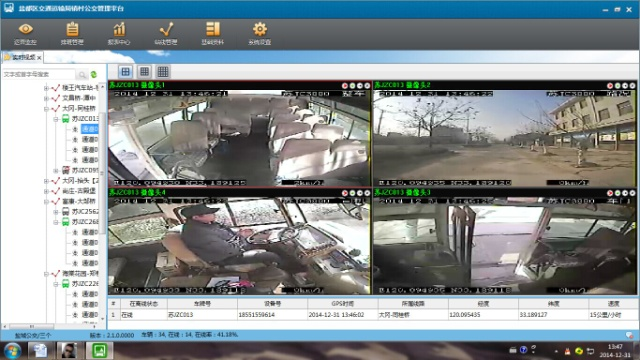640x360 pixels.
Task: Close the real-time video tab
Action: tap(39, 58)
